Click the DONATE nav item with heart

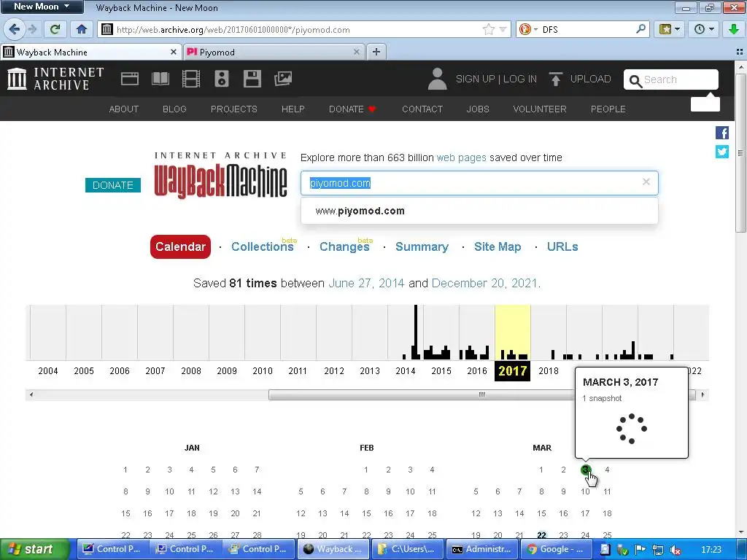(x=352, y=109)
